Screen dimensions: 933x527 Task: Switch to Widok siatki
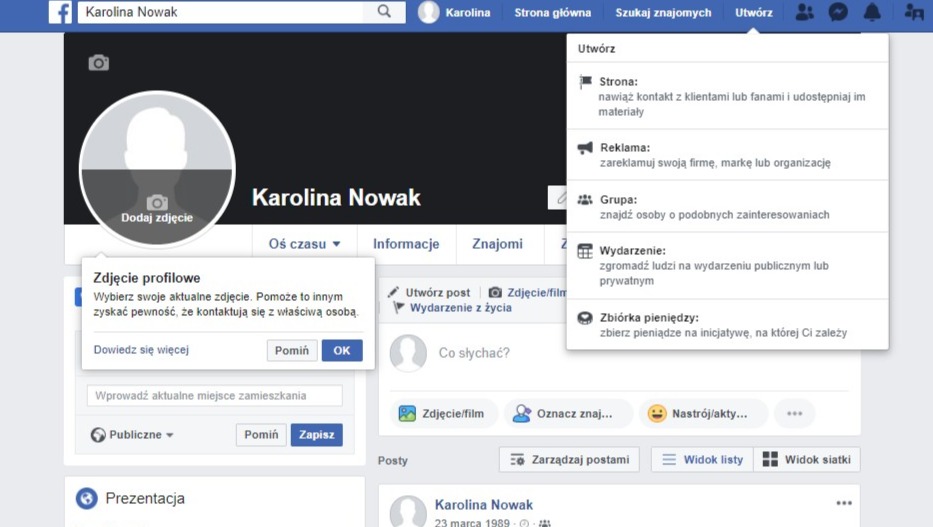(807, 460)
